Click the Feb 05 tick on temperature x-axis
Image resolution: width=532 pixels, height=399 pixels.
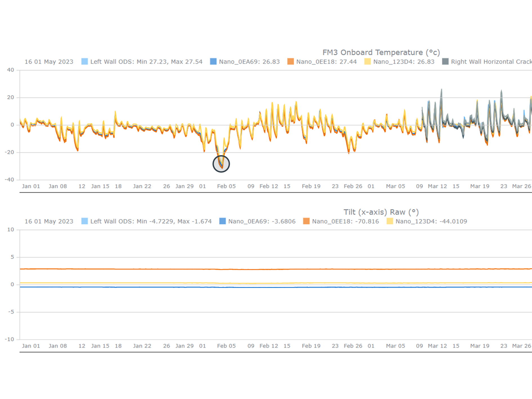coord(226,186)
